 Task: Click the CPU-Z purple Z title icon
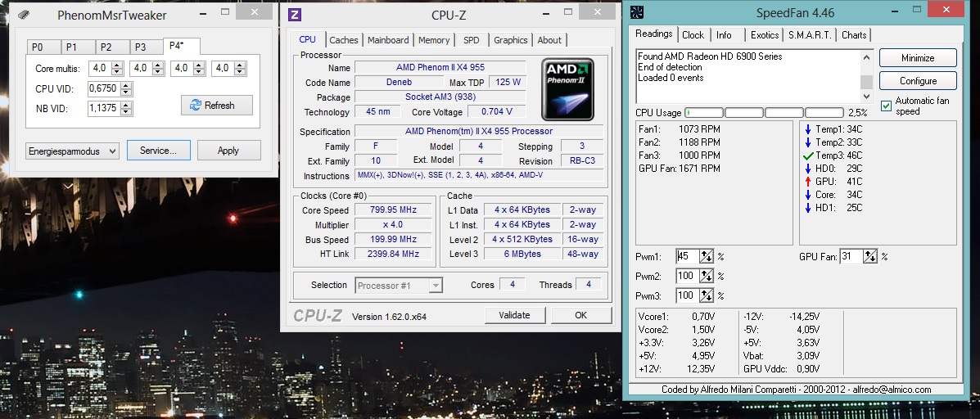tap(295, 15)
